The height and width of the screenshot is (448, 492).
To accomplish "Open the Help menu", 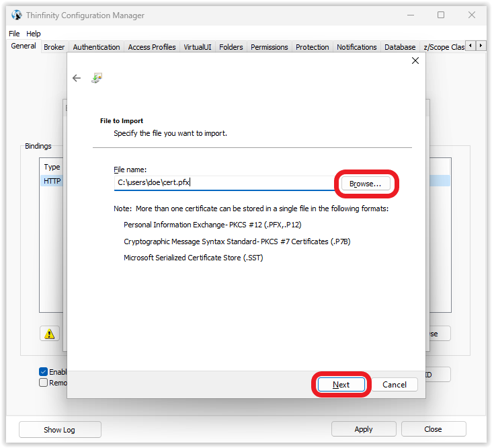I will pyautogui.click(x=33, y=34).
